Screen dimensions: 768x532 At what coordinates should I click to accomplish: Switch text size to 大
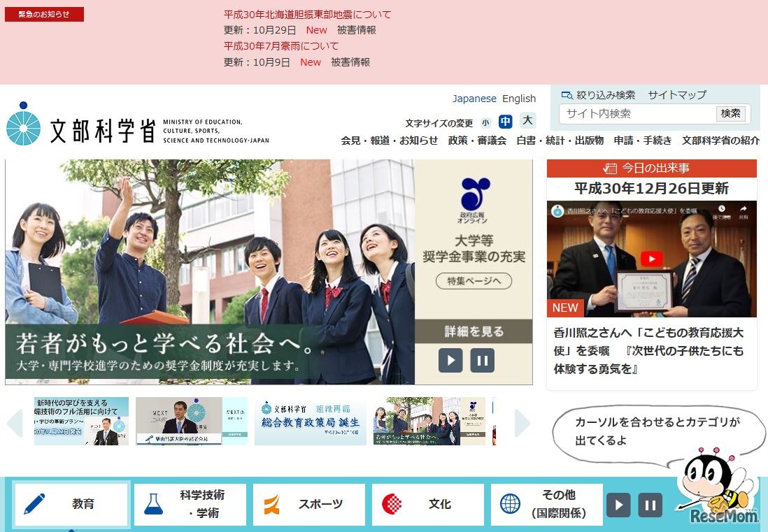coord(527,120)
